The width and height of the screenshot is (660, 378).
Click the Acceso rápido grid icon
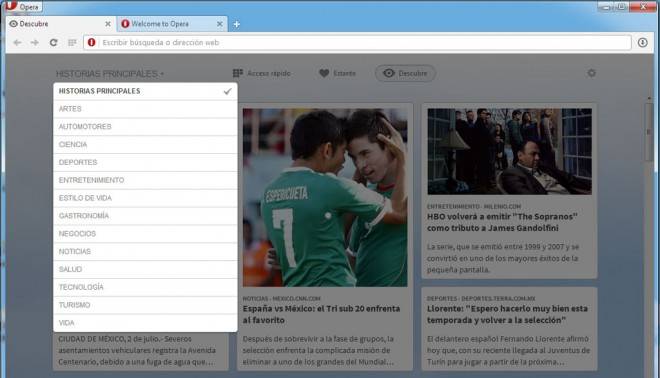238,73
